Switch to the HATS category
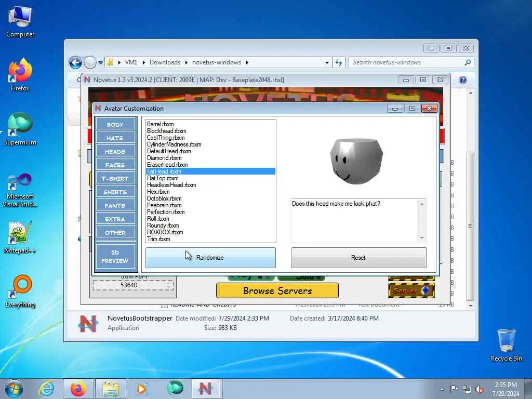The height and width of the screenshot is (399, 532). tap(115, 138)
